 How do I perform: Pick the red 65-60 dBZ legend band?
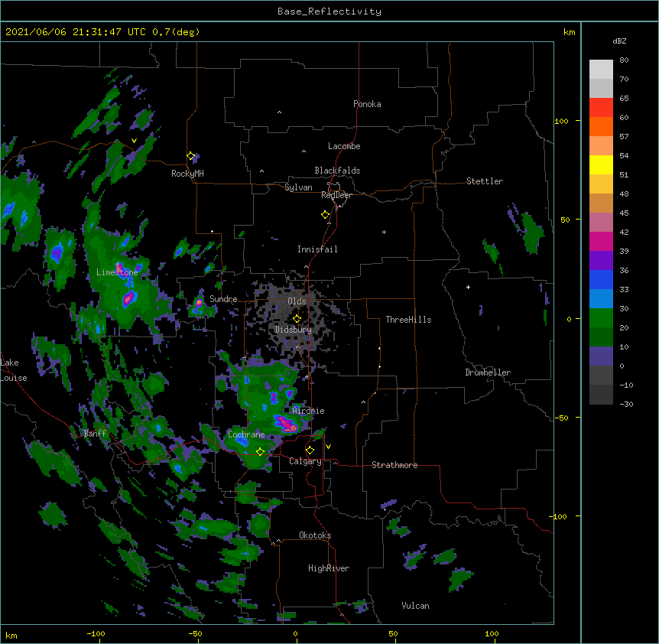tap(601, 108)
